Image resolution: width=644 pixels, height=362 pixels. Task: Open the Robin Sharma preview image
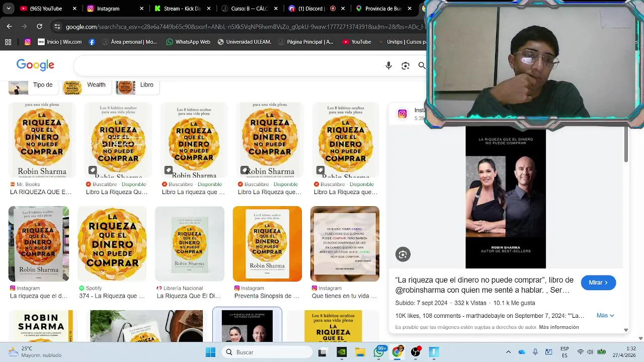click(x=506, y=197)
